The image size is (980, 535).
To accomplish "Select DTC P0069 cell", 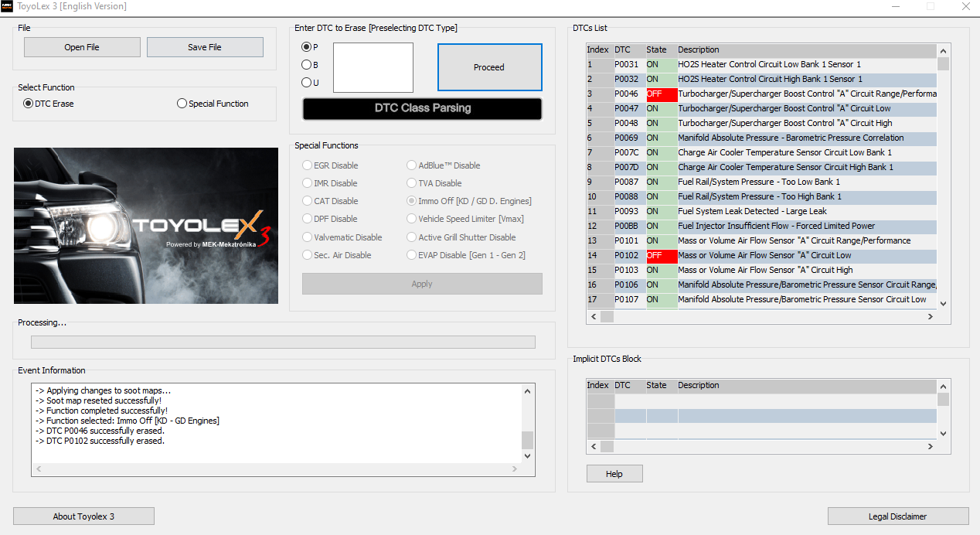I will (x=630, y=138).
